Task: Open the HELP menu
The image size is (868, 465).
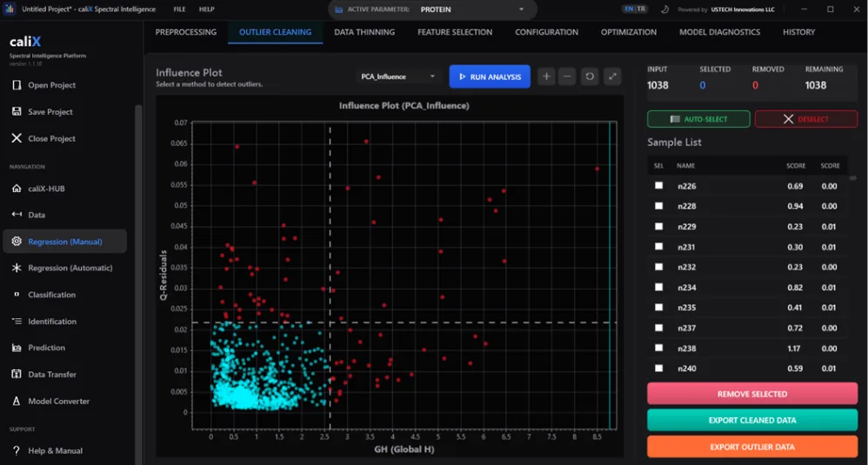Action: (x=206, y=10)
